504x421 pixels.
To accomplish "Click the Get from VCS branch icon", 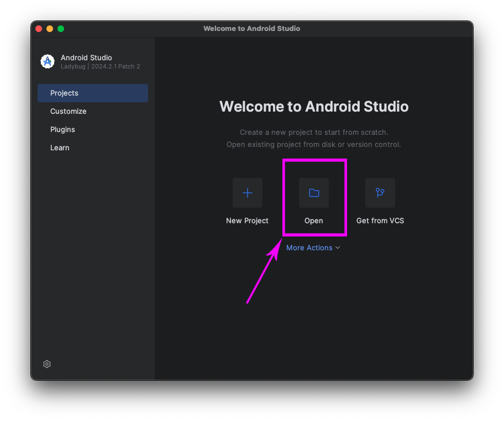I will 380,193.
